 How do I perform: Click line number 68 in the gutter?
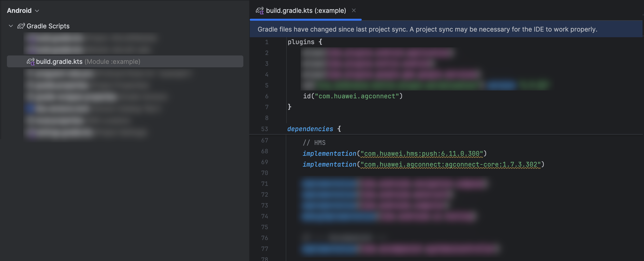pyautogui.click(x=264, y=151)
